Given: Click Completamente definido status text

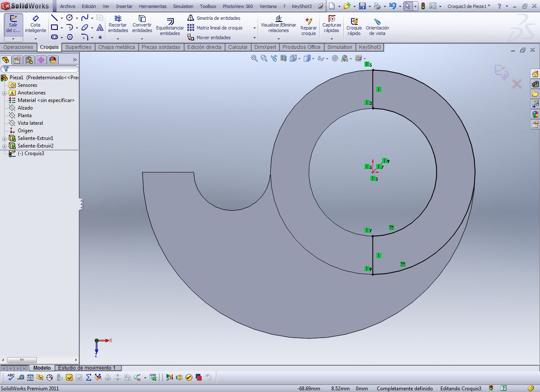Looking at the screenshot, I should 405,388.
